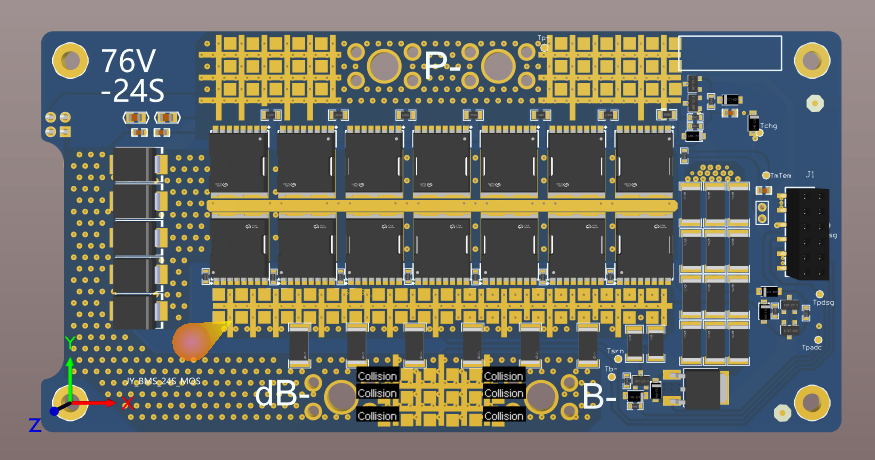Click the Tpdsg test point label

coord(824,303)
